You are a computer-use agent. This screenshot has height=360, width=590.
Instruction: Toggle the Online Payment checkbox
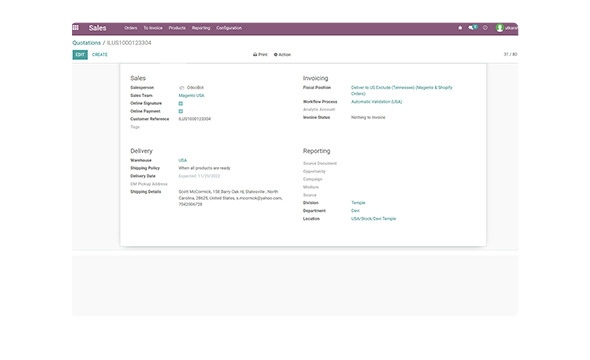(181, 111)
